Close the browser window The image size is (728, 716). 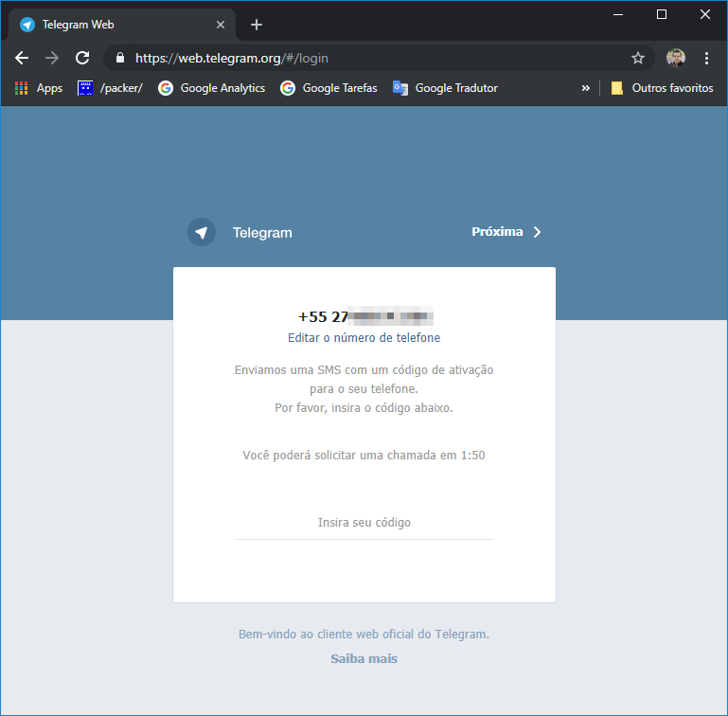click(705, 14)
